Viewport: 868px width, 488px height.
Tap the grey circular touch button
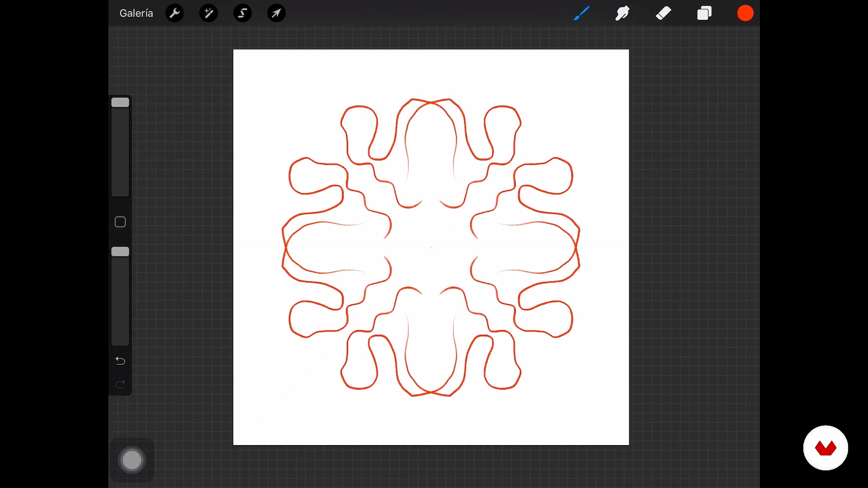pyautogui.click(x=132, y=460)
